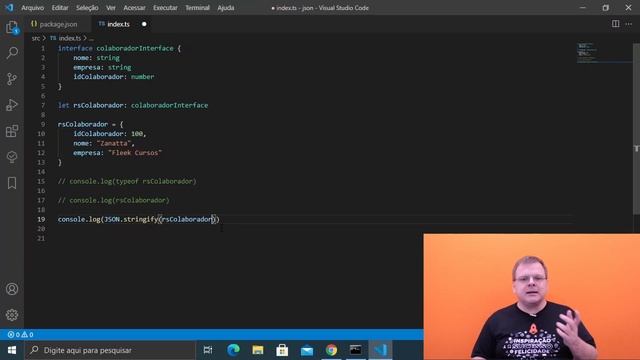Open the Terminal menu
This screenshot has height=360, width=640.
pyautogui.click(x=197, y=8)
